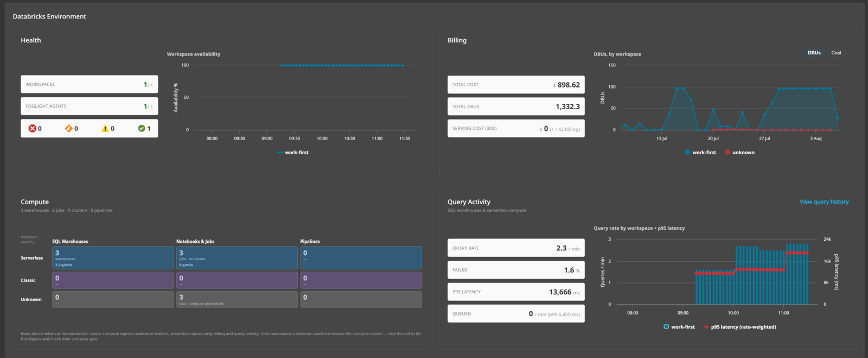Screen dimensions: 868x358
Task: Click the P95 LATENCY tile showing 13,666 ms
Action: click(516, 292)
